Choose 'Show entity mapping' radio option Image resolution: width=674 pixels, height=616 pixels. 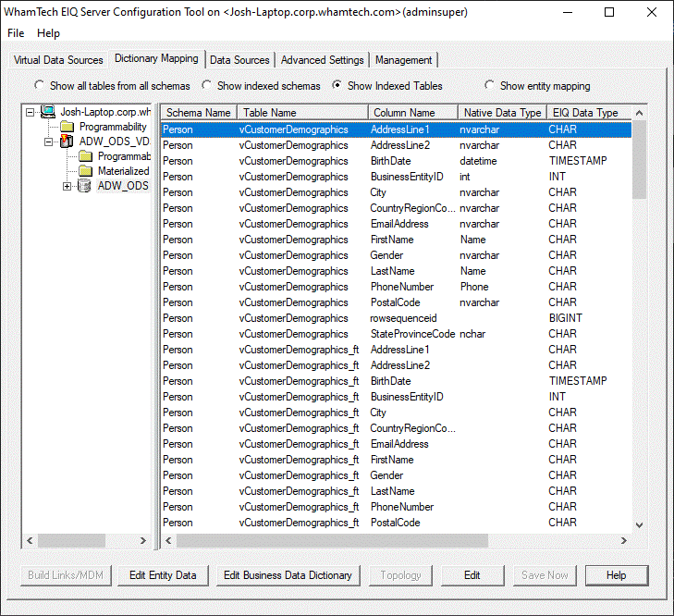pos(489,86)
